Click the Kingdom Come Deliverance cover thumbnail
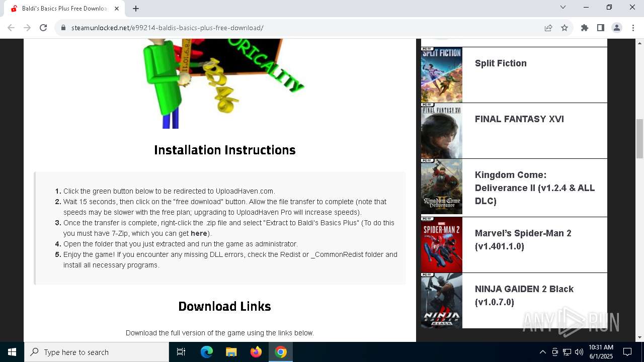This screenshot has width=644, height=362. (442, 187)
